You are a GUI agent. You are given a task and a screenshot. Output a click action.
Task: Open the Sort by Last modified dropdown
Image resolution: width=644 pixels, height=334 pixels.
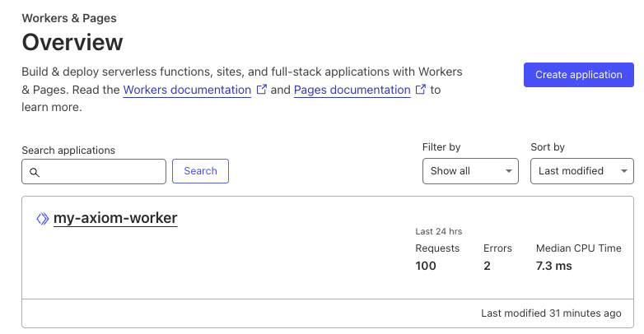[x=582, y=171]
